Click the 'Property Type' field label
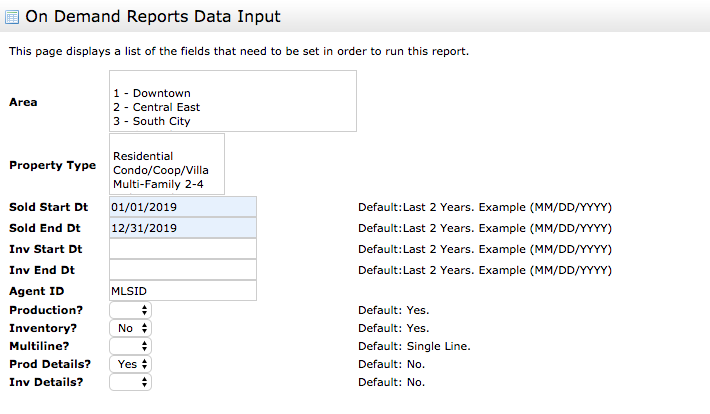 pos(53,165)
